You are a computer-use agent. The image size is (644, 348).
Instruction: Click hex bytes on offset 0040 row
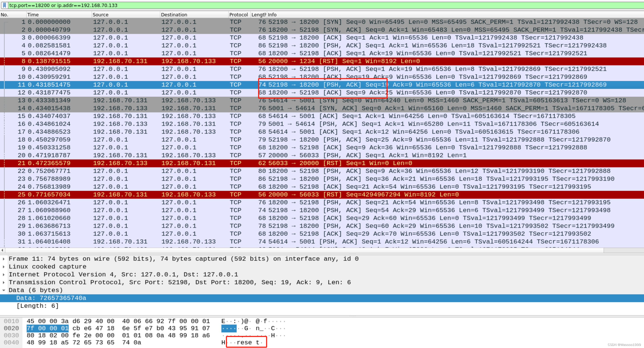click(x=84, y=343)
